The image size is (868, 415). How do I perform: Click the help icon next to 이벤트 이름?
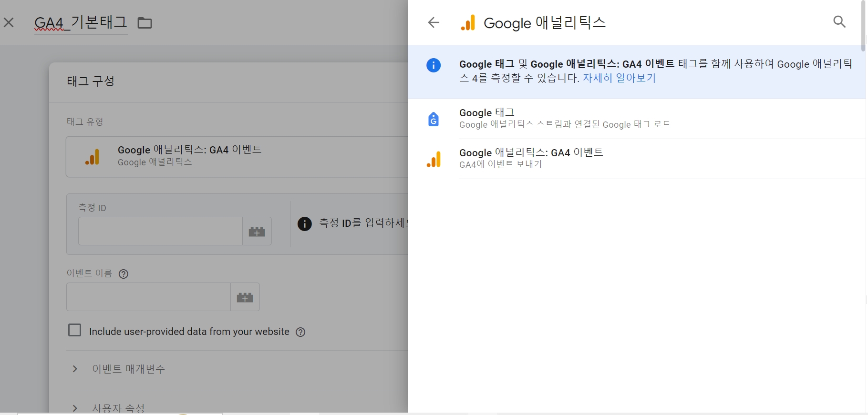(124, 274)
